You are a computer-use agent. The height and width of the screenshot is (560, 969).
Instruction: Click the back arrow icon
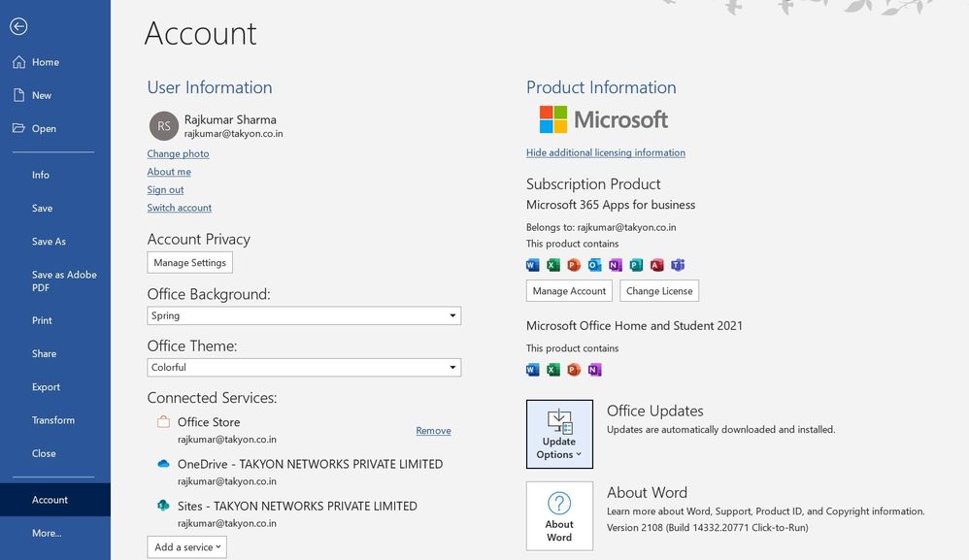(18, 27)
